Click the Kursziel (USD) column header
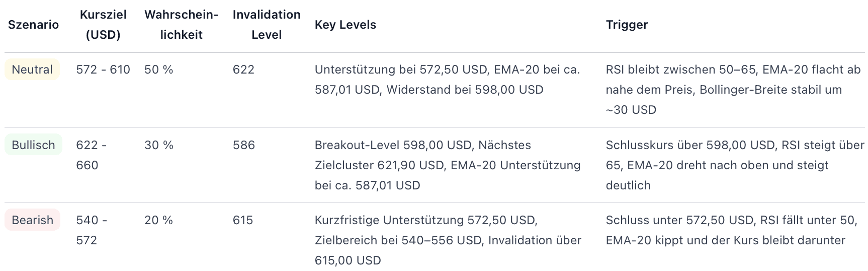This screenshot has width=868, height=271. coord(103,25)
